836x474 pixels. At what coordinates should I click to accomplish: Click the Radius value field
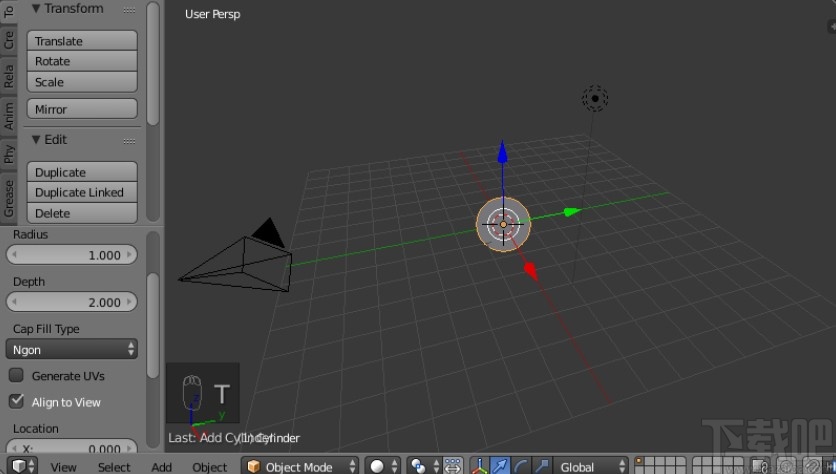72,255
